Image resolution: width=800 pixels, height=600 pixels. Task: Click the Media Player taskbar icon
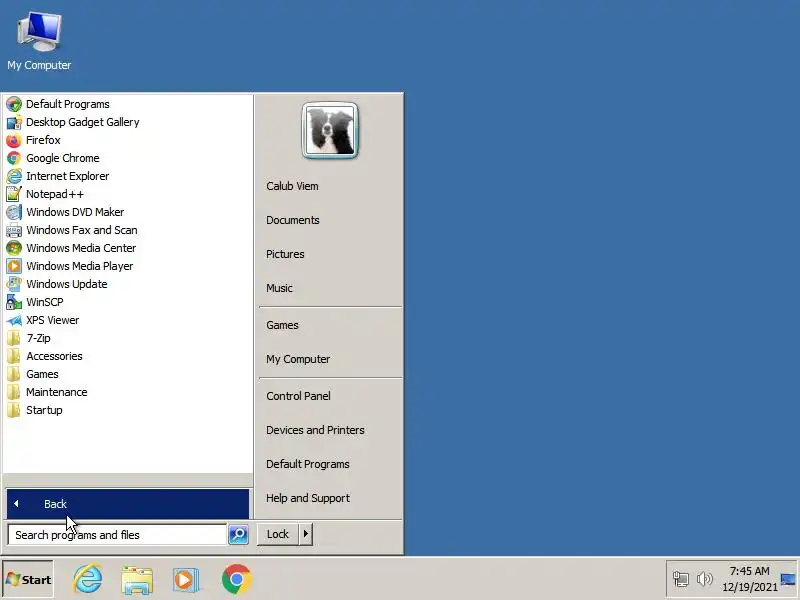tap(185, 580)
